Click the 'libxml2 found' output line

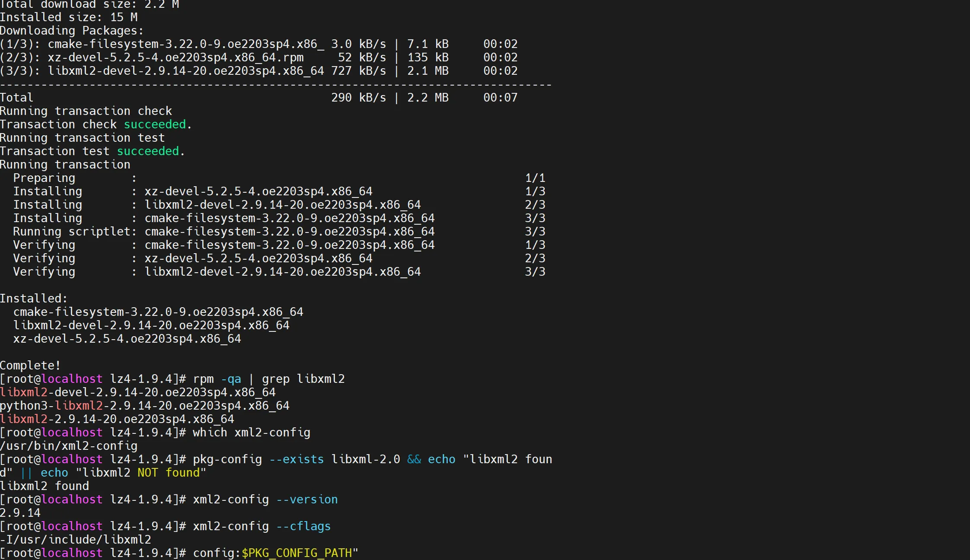click(45, 486)
